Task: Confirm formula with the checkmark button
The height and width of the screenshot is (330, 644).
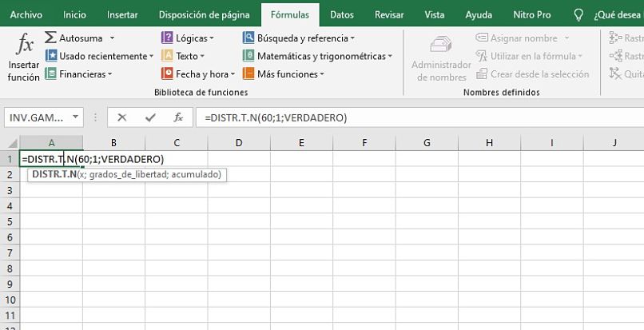Action: coord(150,117)
